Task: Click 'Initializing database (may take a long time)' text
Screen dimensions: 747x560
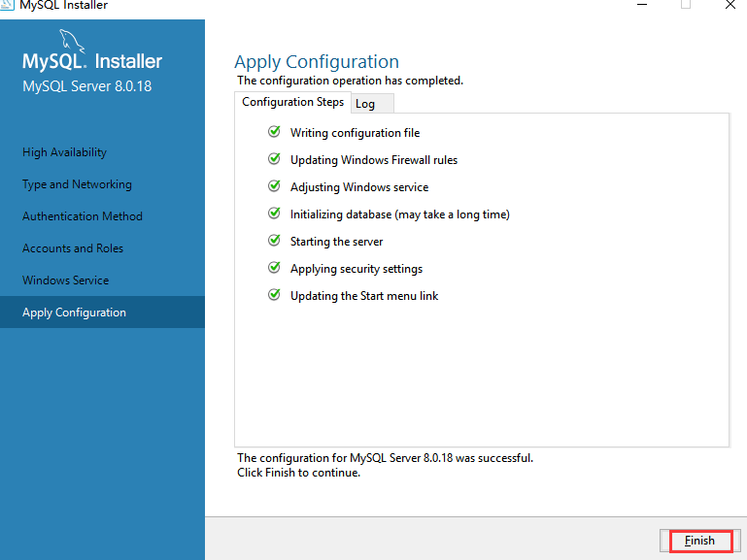Action: tap(399, 214)
